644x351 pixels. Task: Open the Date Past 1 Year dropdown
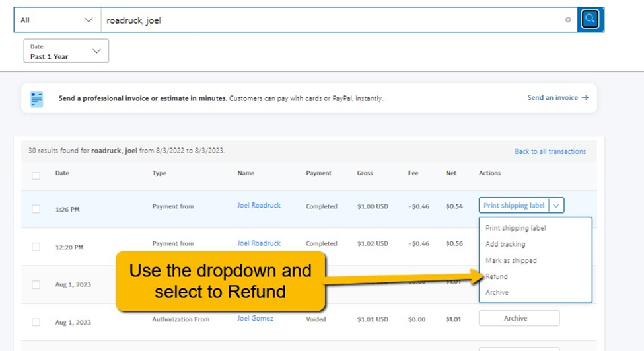(x=66, y=51)
